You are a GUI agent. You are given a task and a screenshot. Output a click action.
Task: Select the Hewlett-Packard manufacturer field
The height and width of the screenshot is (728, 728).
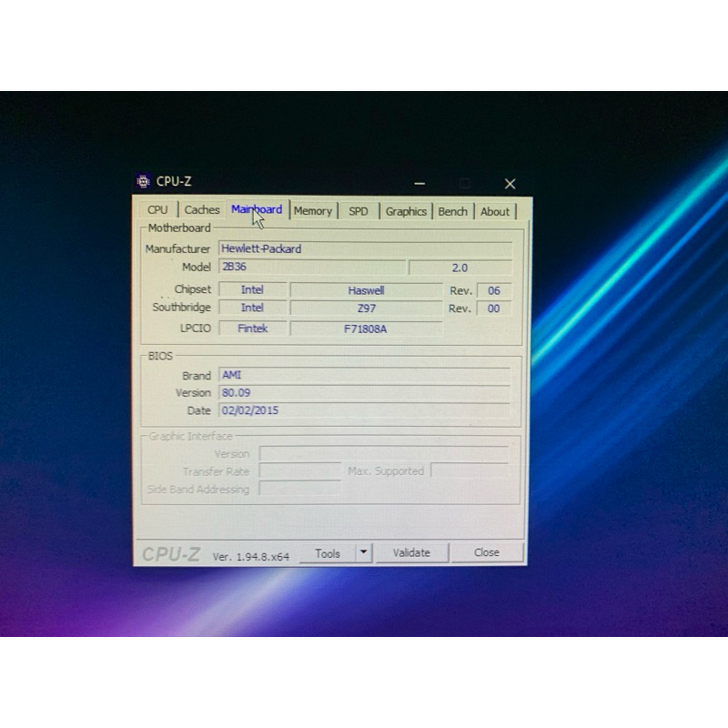tap(366, 248)
